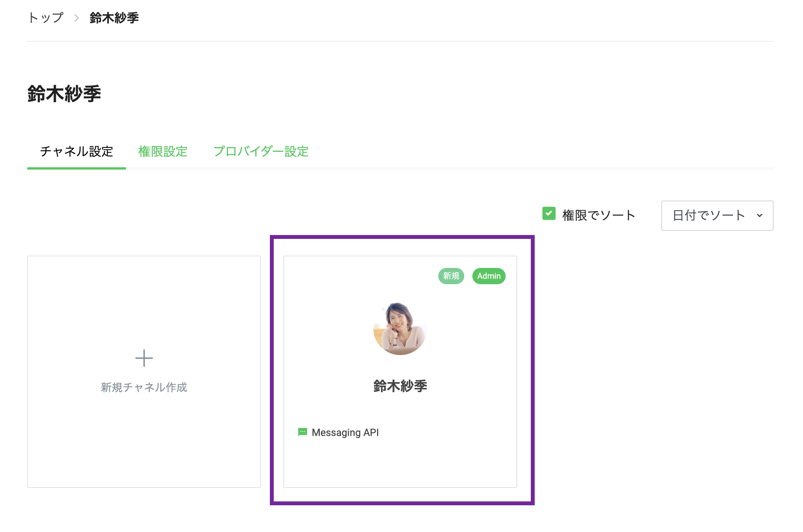Switch to the プロバイダー設定 tab
Image resolution: width=803 pixels, height=532 pixels.
[261, 151]
